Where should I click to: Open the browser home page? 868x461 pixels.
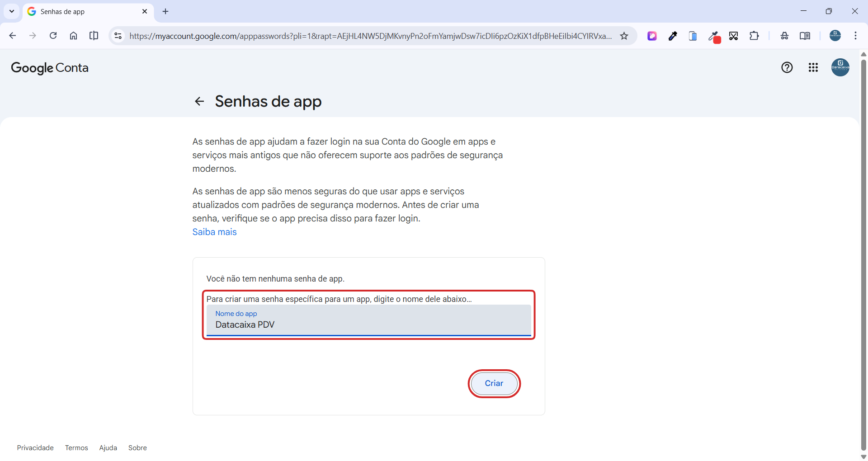click(x=73, y=36)
